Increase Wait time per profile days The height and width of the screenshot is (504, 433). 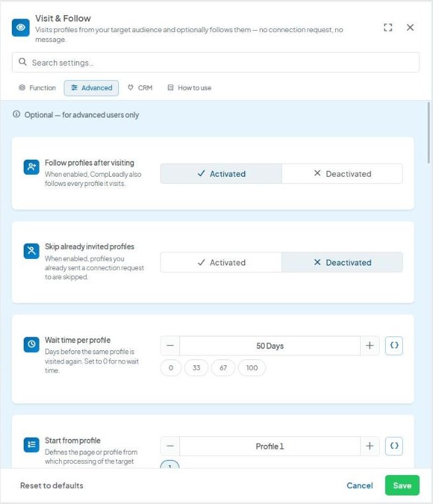coord(370,346)
